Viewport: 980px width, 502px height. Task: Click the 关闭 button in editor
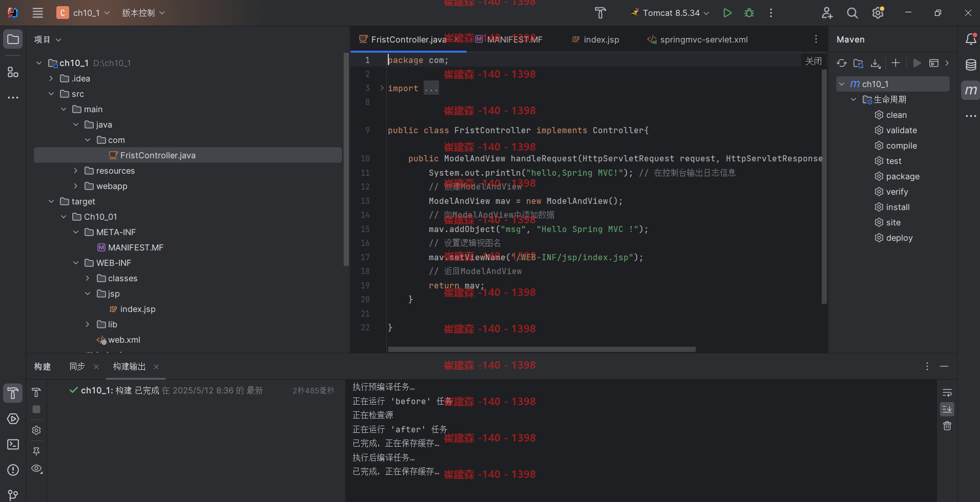tap(814, 61)
